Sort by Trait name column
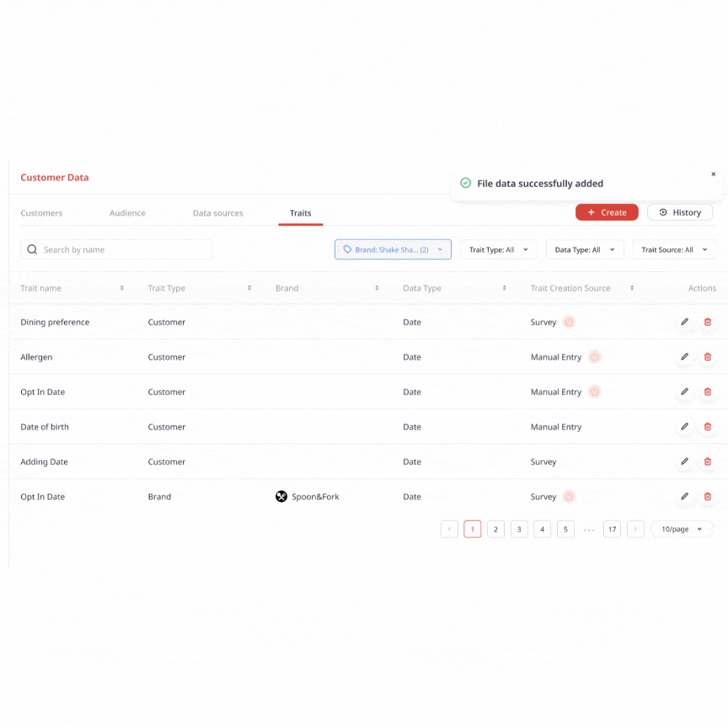 (x=121, y=288)
